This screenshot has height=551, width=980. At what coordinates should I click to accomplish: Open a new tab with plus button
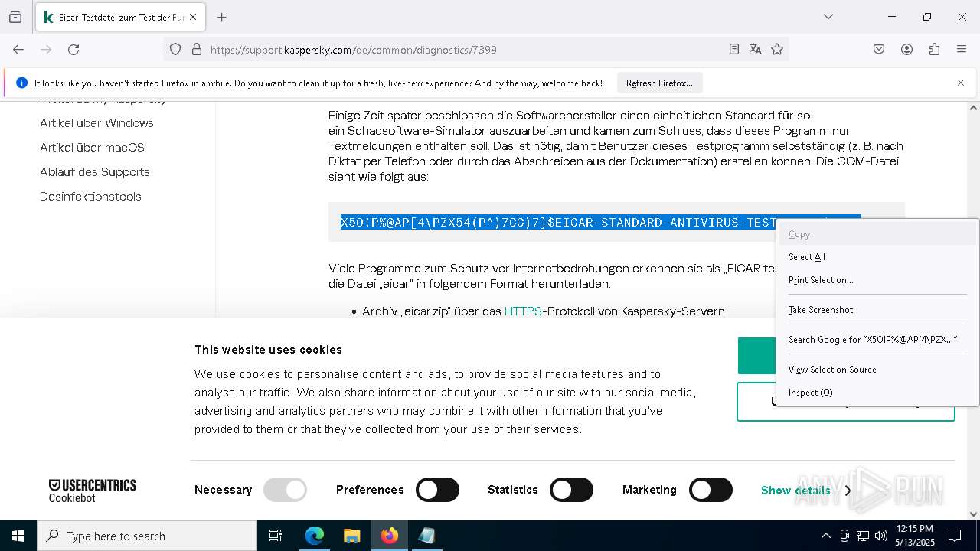[222, 17]
